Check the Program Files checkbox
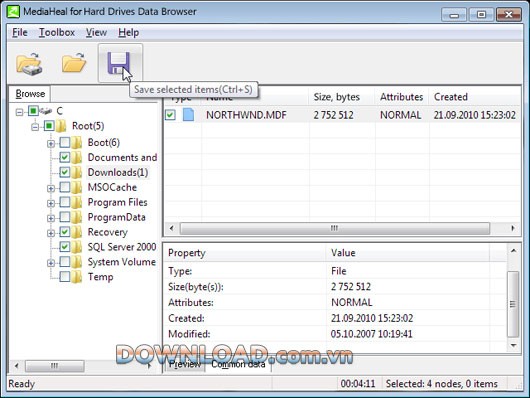This screenshot has height=398, width=530. pyautogui.click(x=65, y=202)
